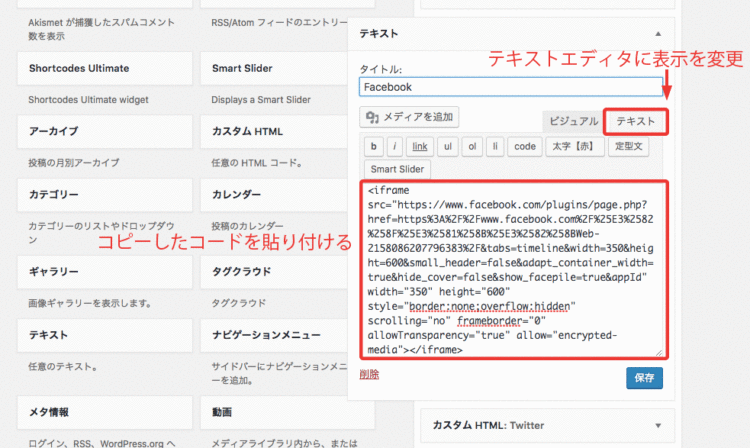Switch to the テキスト editor tab
The image size is (750, 448).
[x=636, y=121]
